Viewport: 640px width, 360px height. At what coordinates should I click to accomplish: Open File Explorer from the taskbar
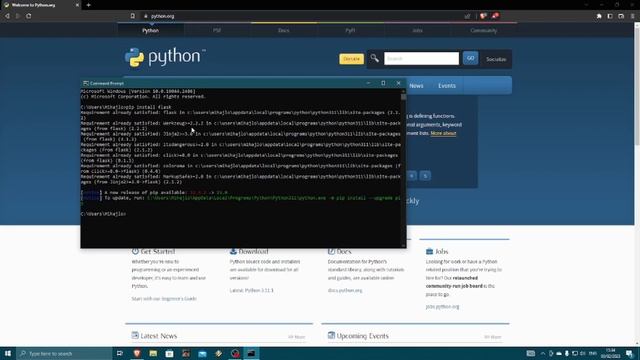(x=153, y=353)
